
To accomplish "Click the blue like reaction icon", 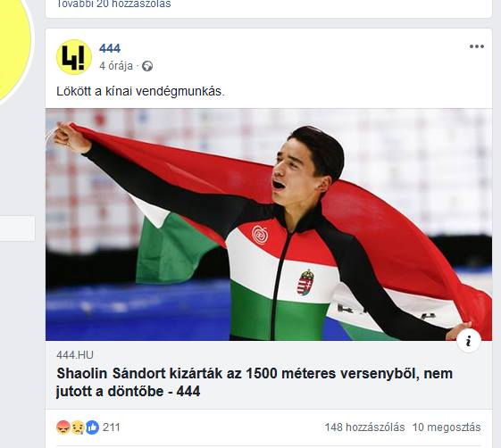I will pos(92,427).
